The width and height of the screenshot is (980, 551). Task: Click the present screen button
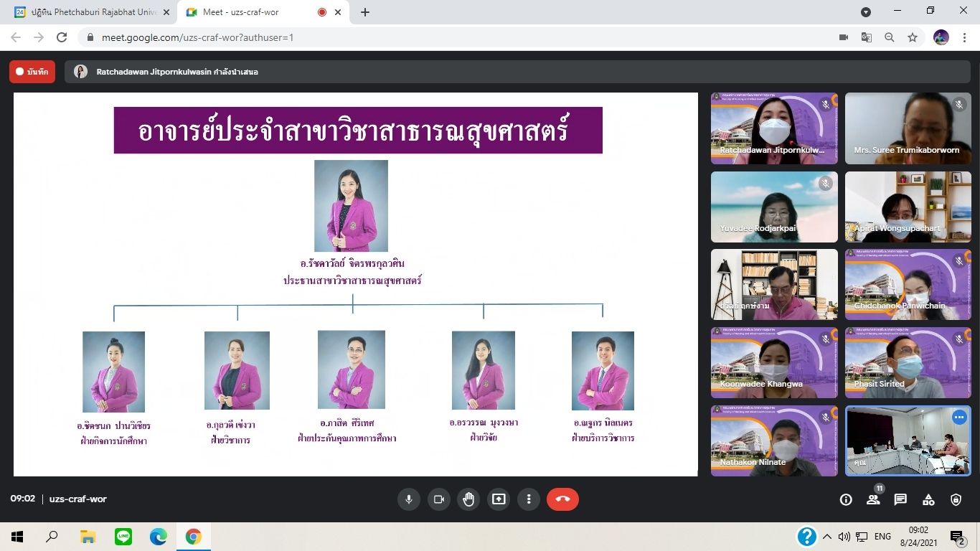(x=499, y=499)
